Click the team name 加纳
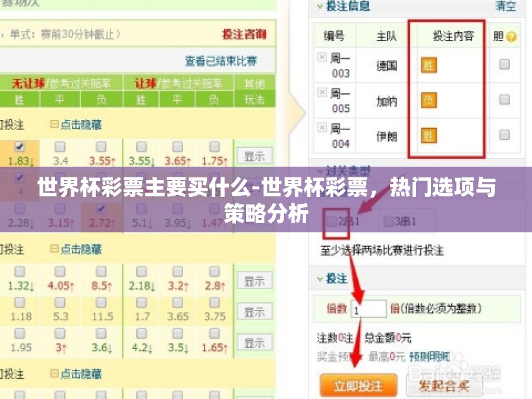This screenshot has width=532, height=399. coord(386,101)
